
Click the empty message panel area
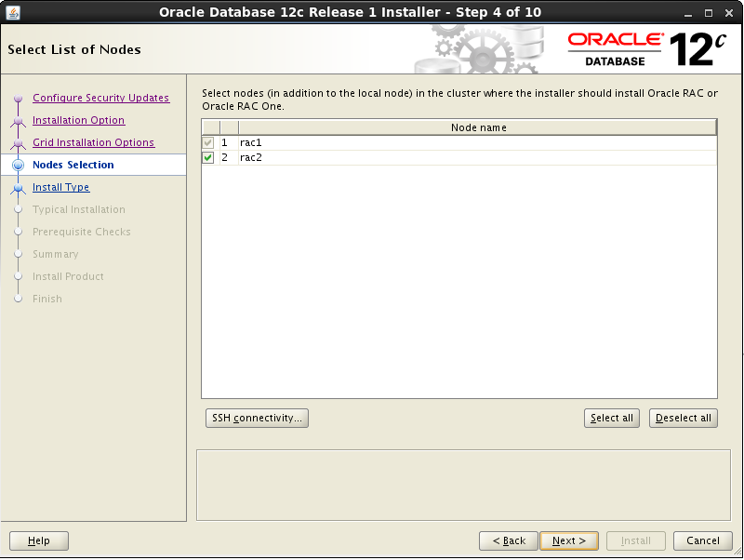coord(463,485)
